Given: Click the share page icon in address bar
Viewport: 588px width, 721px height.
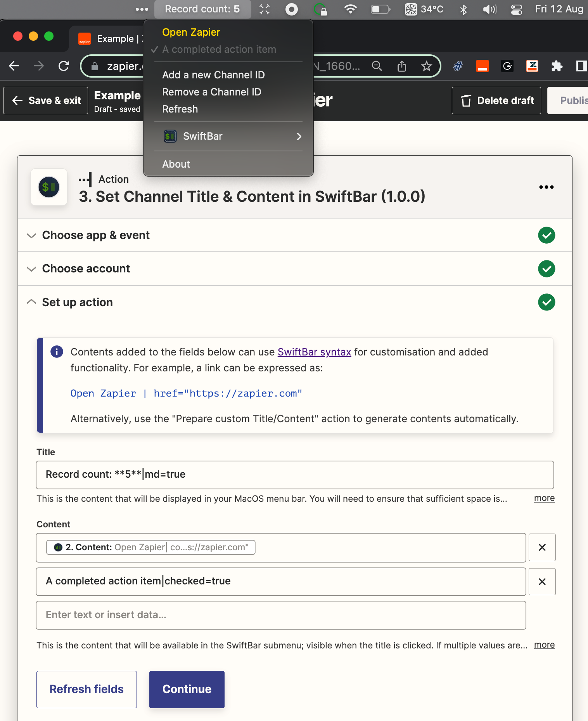Looking at the screenshot, I should (x=402, y=66).
